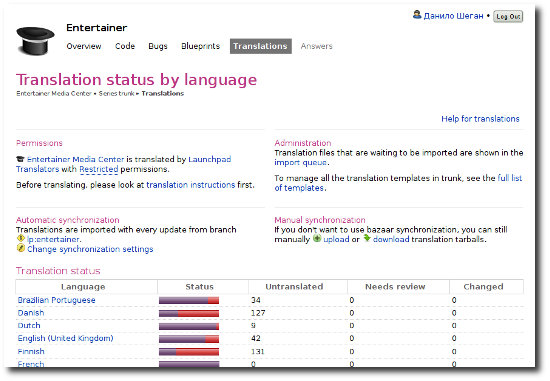
Task: Click the Entertainer top hat logo
Action: point(35,41)
